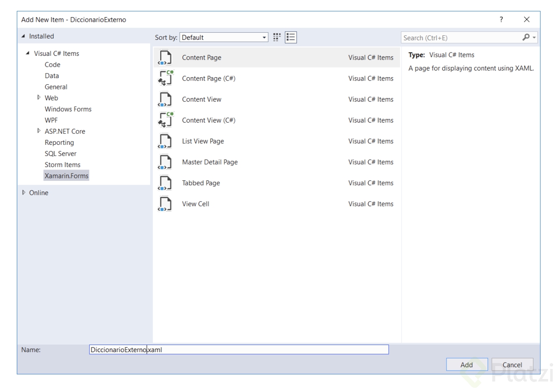Expand the Web tree node
559x392 pixels.
click(x=39, y=97)
